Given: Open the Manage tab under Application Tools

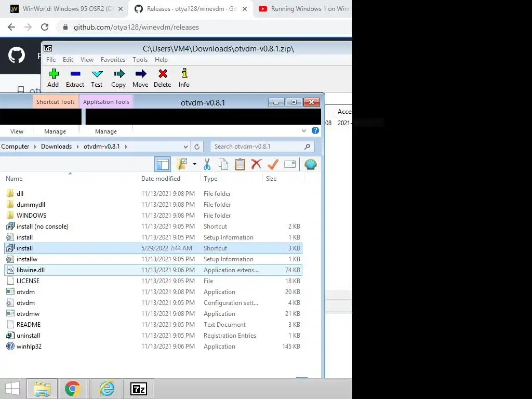Looking at the screenshot, I should tap(106, 131).
